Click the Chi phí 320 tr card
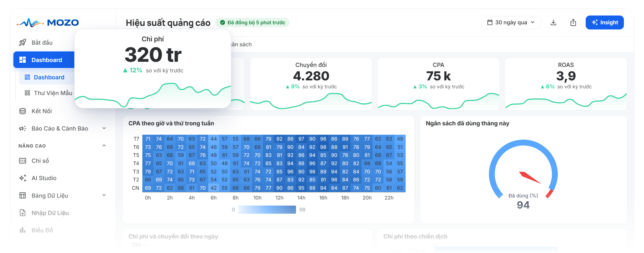This screenshot has width=644, height=253. tap(153, 68)
